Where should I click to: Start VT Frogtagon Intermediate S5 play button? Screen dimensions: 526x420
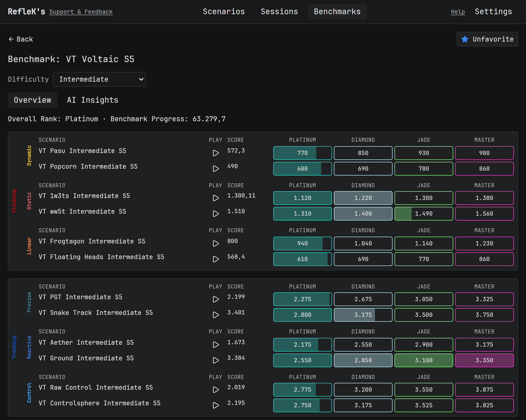tap(216, 243)
